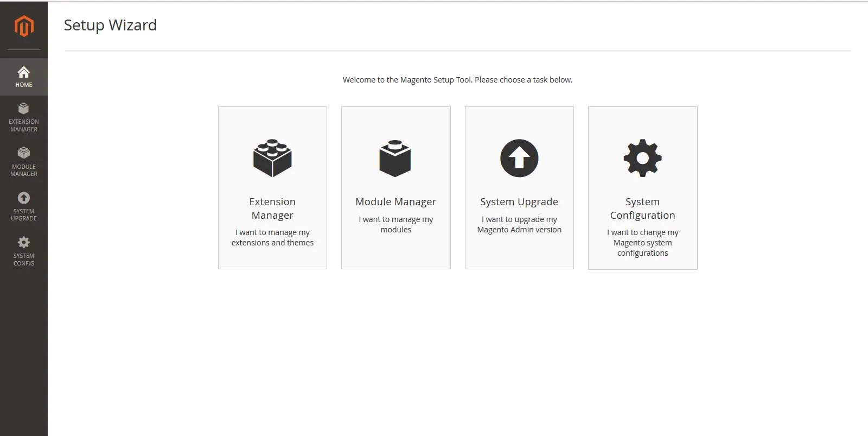
Task: Open the System Upgrade card title
Action: pos(519,201)
